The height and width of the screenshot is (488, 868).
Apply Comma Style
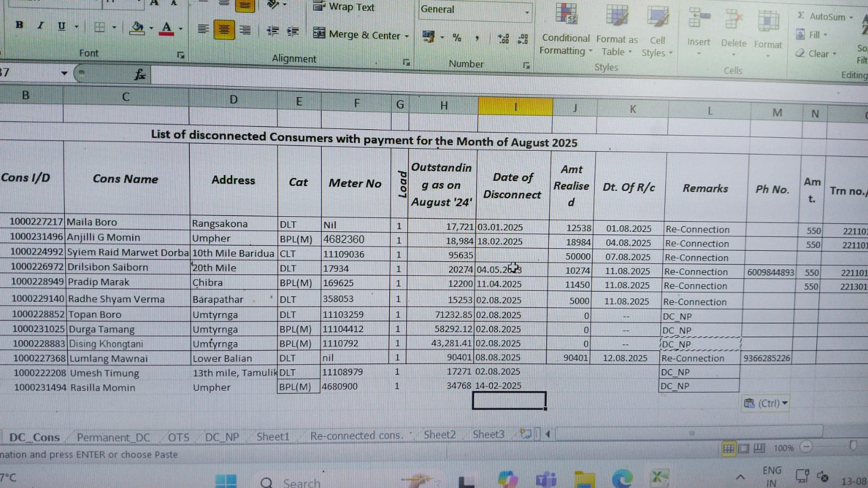477,38
